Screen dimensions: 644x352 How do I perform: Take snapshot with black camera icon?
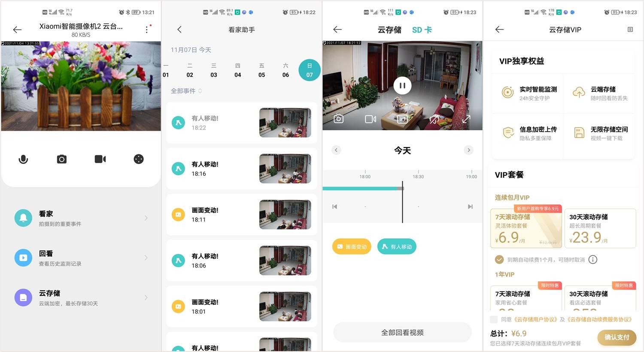click(62, 159)
